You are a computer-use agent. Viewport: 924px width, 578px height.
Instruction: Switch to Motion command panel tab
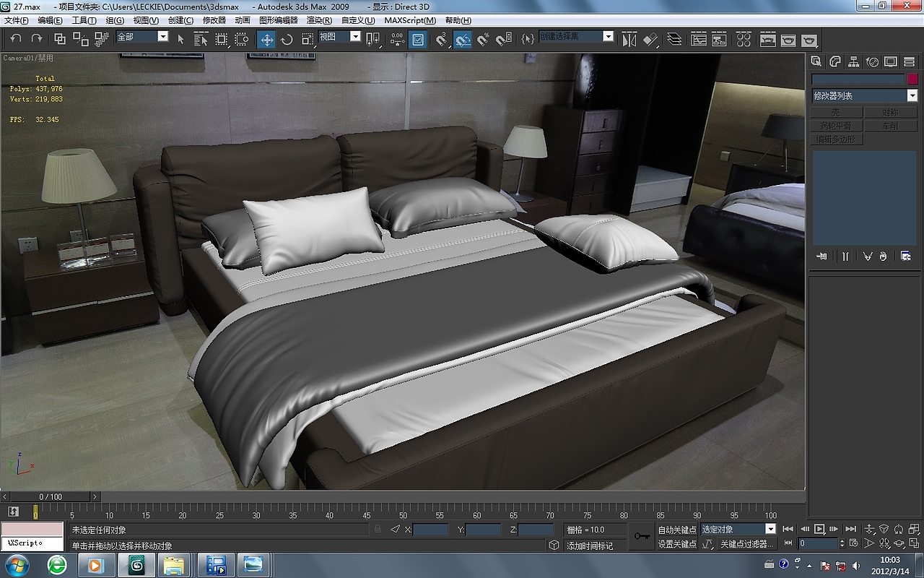coord(872,61)
